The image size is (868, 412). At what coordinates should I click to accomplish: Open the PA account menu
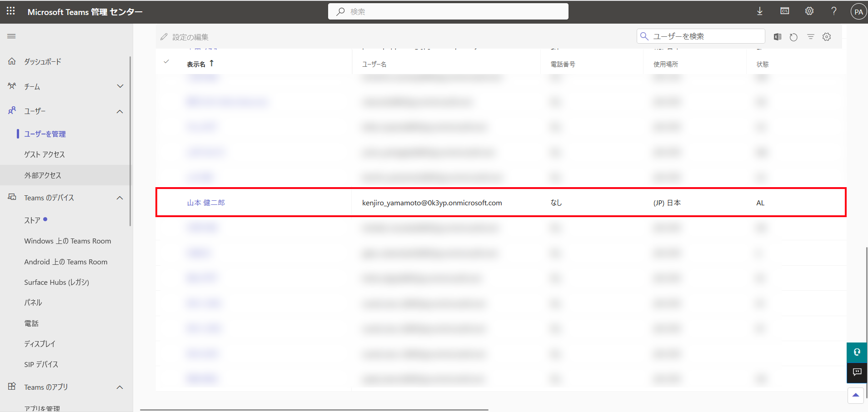858,12
